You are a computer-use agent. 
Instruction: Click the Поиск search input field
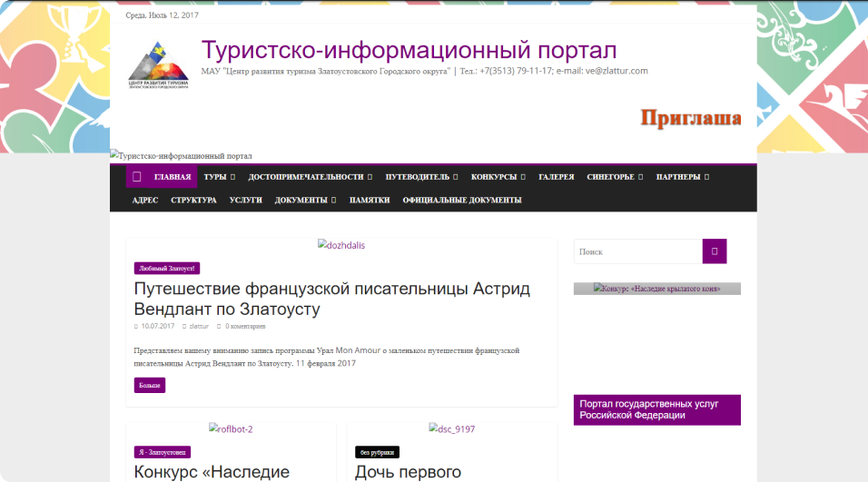[x=637, y=251]
